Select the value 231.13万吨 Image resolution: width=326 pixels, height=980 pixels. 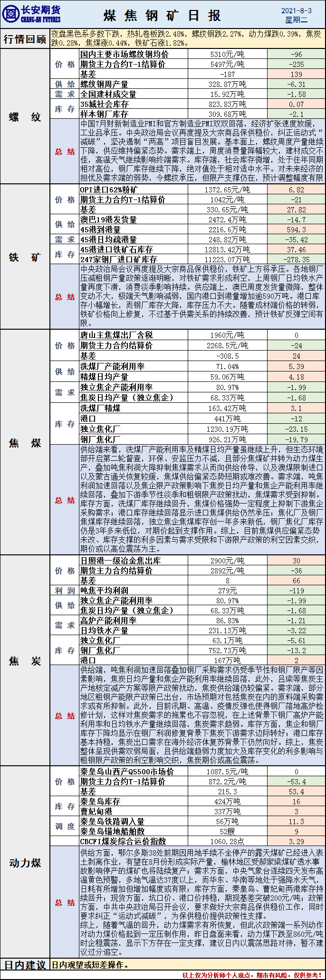(x=227, y=630)
